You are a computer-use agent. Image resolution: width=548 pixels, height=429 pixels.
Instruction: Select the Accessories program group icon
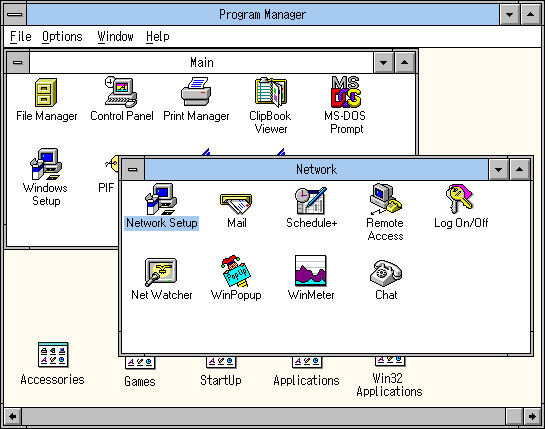pos(53,355)
